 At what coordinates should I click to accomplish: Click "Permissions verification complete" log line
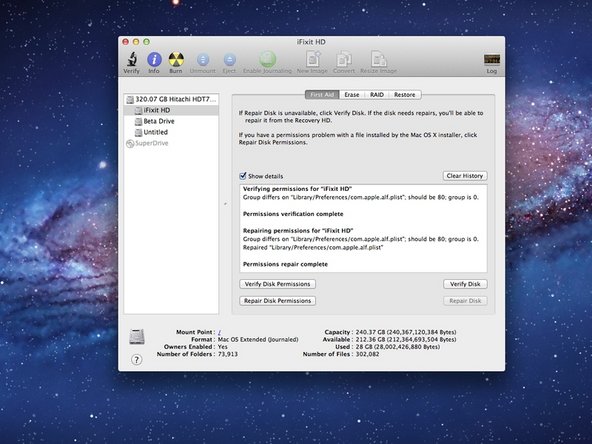point(293,214)
